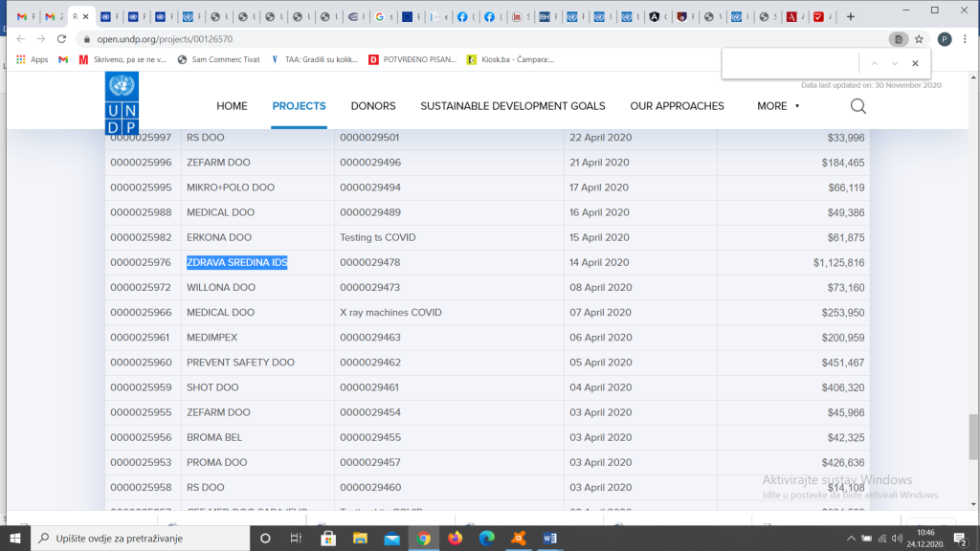
Task: Open the Mail app on taskbar
Action: 391,538
